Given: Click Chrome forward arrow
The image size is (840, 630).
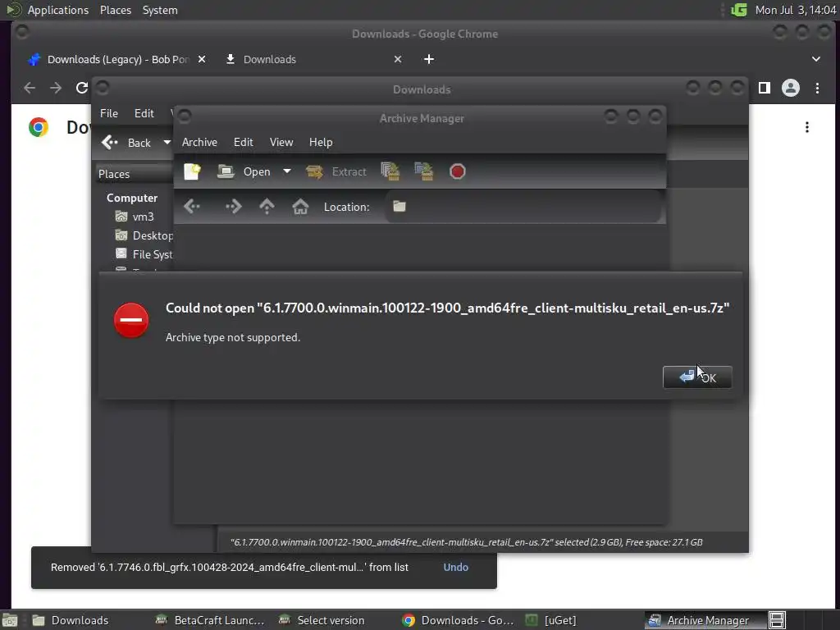Looking at the screenshot, I should (56, 88).
